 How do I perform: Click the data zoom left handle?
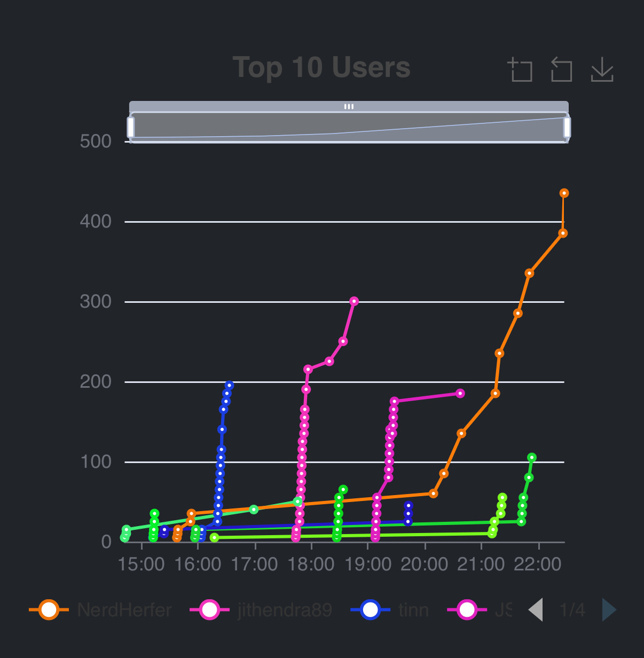(131, 128)
